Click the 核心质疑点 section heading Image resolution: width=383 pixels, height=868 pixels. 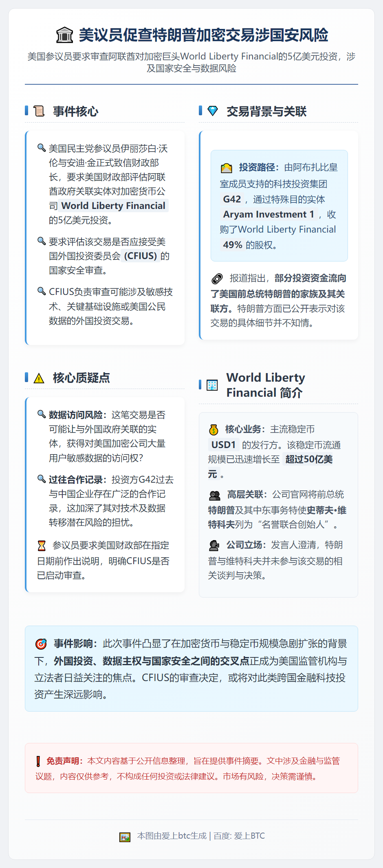81,378
